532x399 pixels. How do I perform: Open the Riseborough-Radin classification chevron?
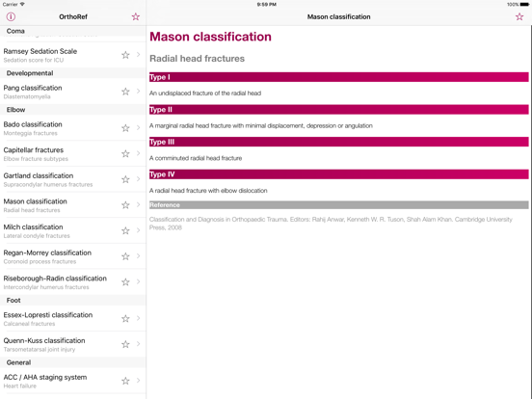pos(139,281)
